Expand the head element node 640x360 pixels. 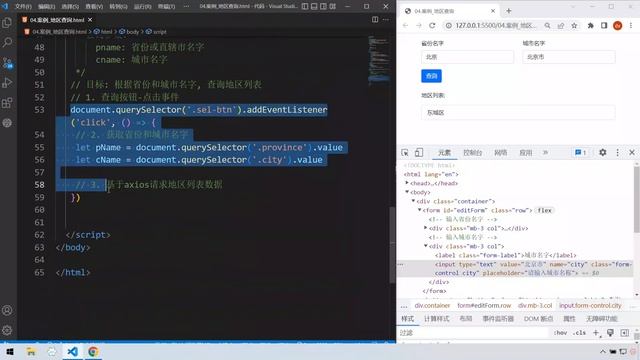(x=407, y=183)
